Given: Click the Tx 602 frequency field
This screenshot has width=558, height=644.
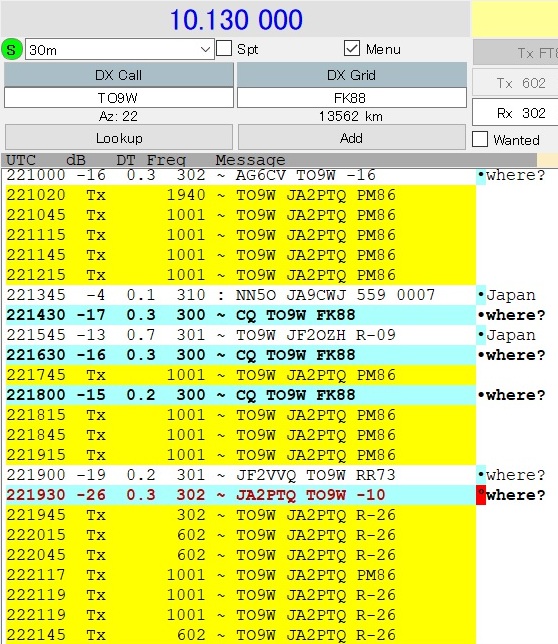Looking at the screenshot, I should tap(516, 83).
